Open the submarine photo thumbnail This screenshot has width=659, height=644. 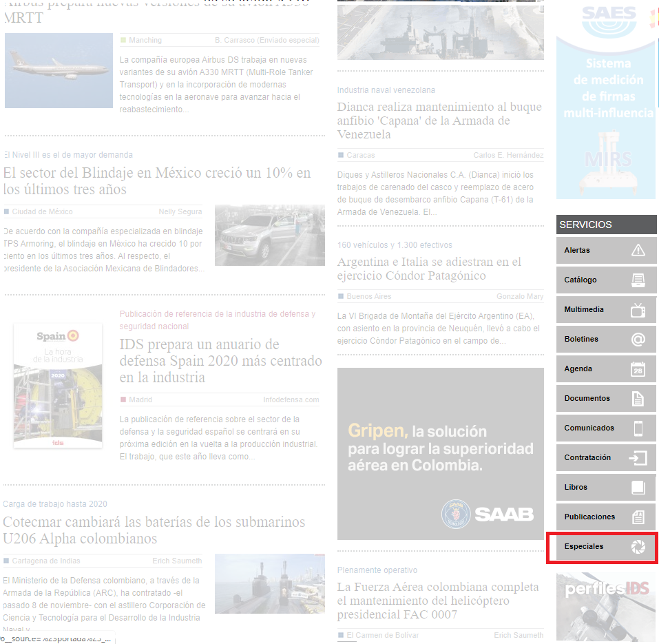tap(270, 583)
